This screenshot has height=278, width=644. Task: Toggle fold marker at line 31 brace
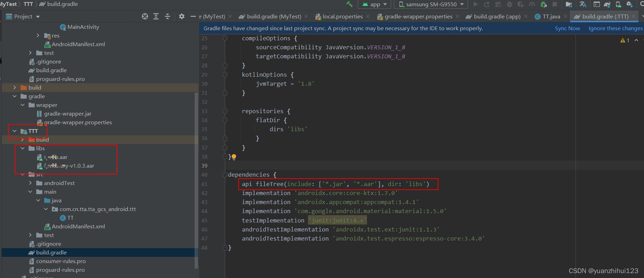pyautogui.click(x=225, y=93)
